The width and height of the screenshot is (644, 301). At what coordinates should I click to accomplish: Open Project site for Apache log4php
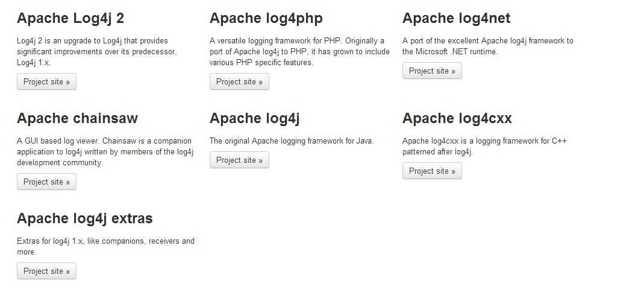click(239, 81)
